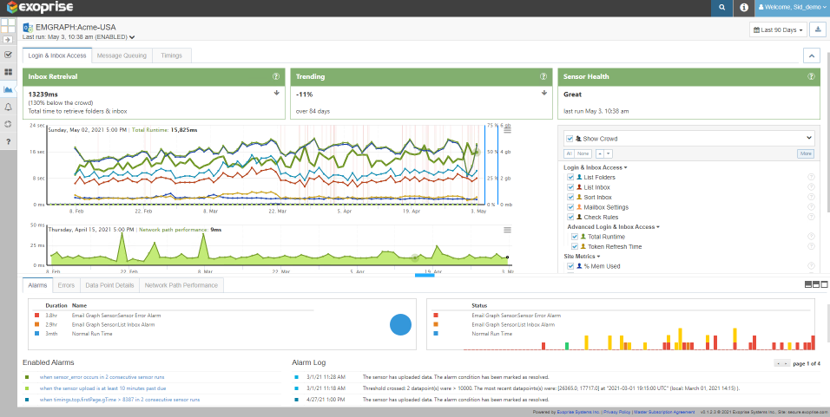Click blue panel divider handle below charts
This screenshot has width=830, height=417.
coord(425,275)
